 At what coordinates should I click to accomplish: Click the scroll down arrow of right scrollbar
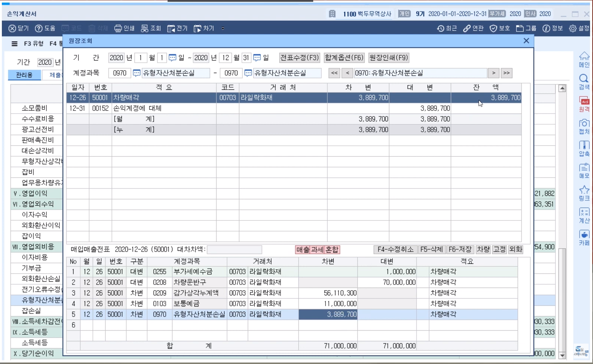click(x=562, y=355)
